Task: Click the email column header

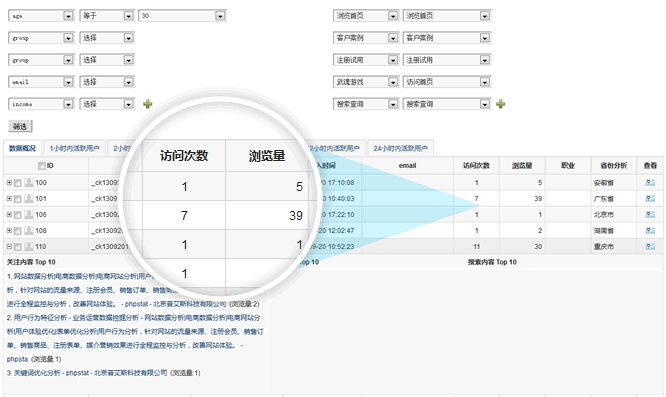Action: point(407,166)
